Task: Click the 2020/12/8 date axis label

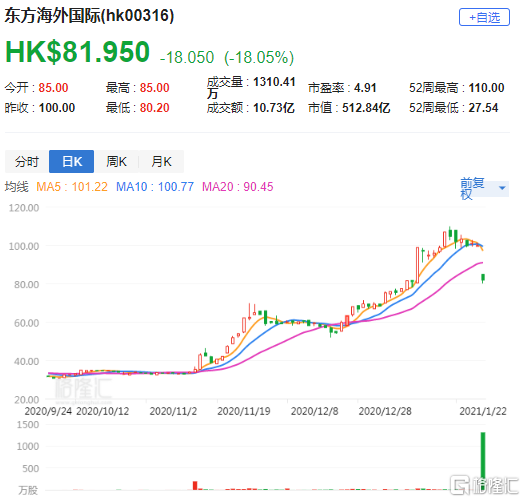Action: pyautogui.click(x=314, y=411)
